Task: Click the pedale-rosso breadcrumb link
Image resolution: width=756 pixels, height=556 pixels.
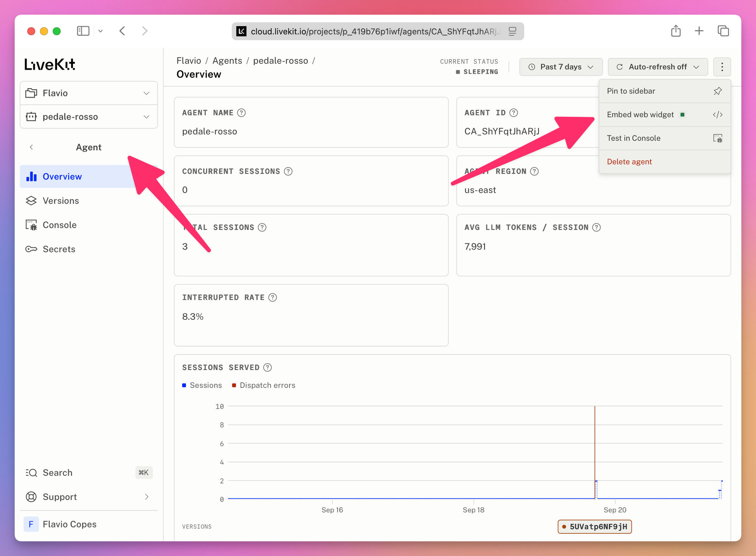Action: point(280,61)
